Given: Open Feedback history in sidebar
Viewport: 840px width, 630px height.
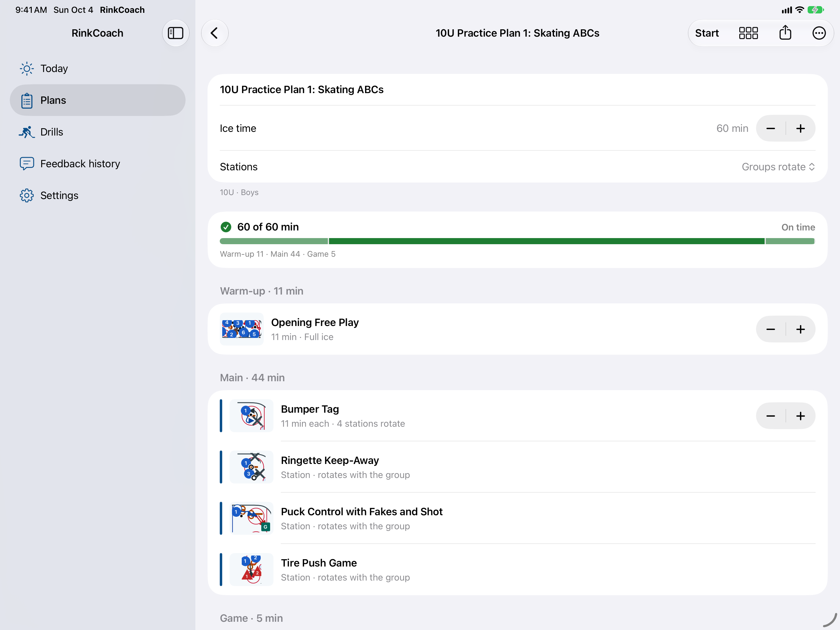Looking at the screenshot, I should tap(98, 164).
